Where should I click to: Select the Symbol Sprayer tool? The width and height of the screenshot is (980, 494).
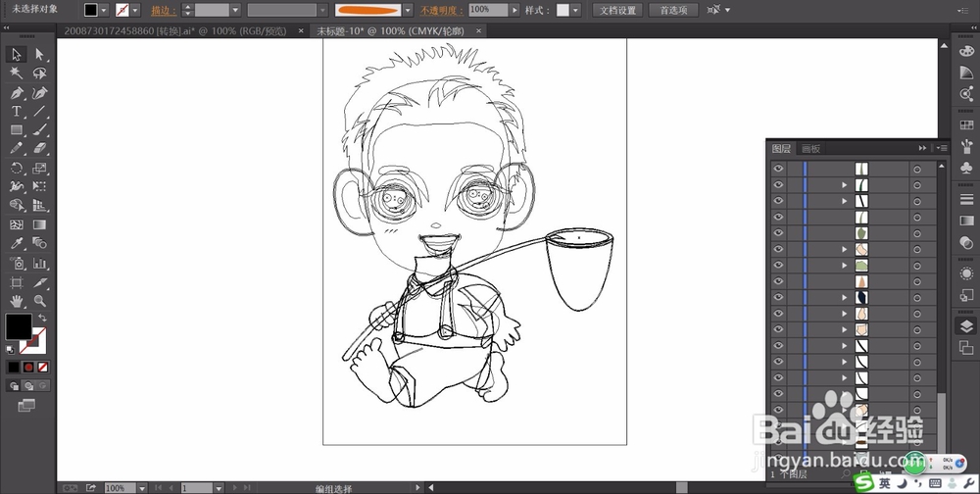click(17, 264)
